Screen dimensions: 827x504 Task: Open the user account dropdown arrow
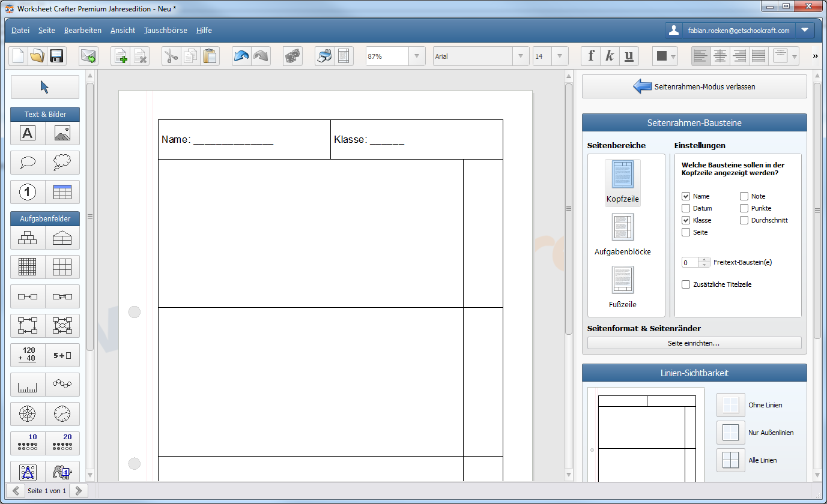tap(805, 30)
